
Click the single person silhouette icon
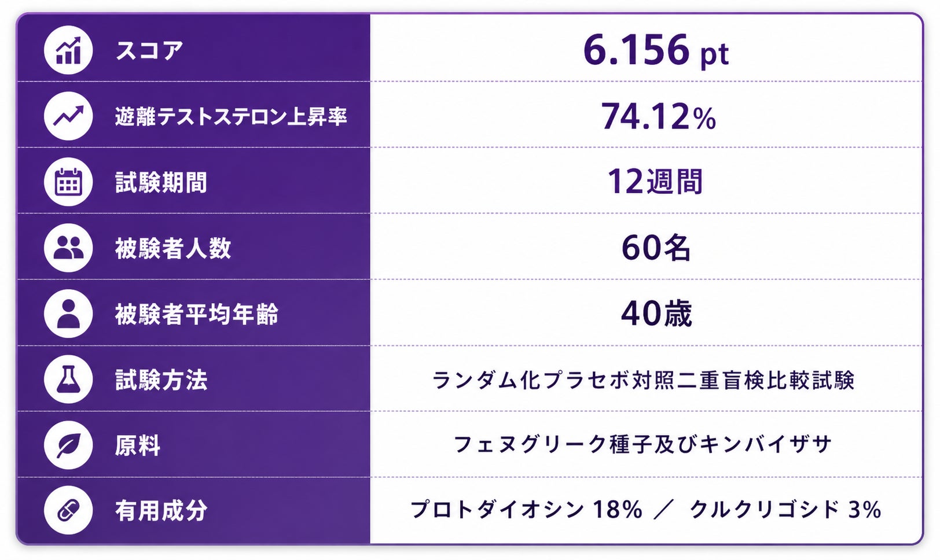[x=68, y=314]
